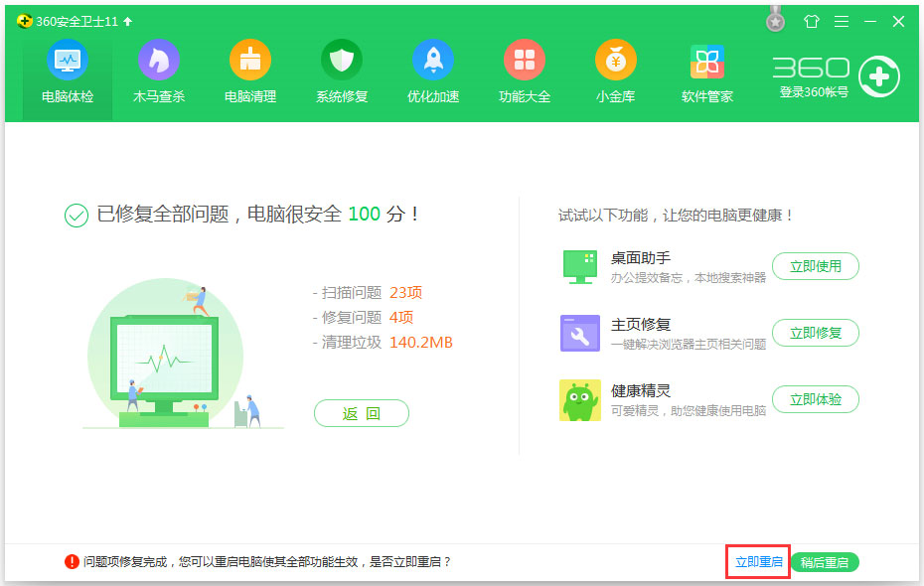Launch the 软件管家 software manager
The width and height of the screenshot is (924, 586).
706,70
